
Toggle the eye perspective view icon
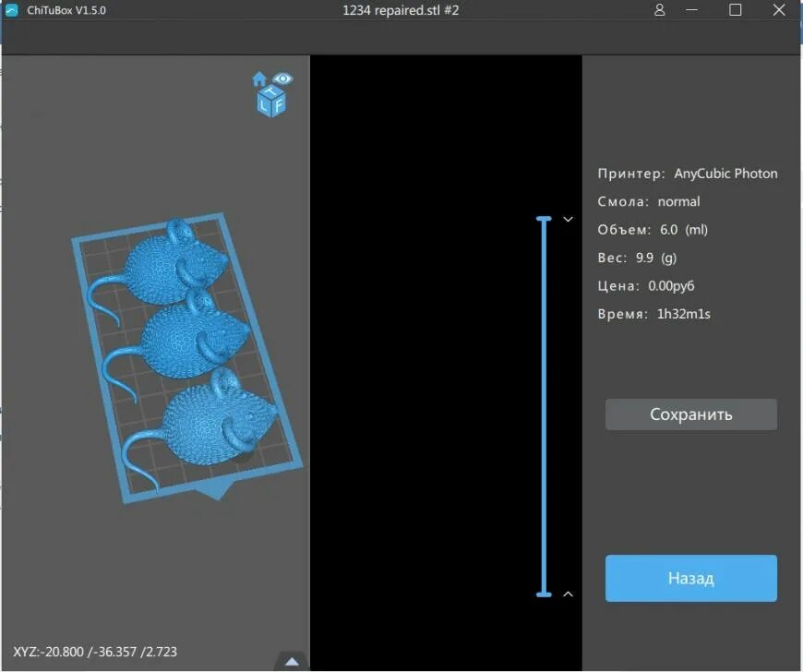click(x=282, y=78)
